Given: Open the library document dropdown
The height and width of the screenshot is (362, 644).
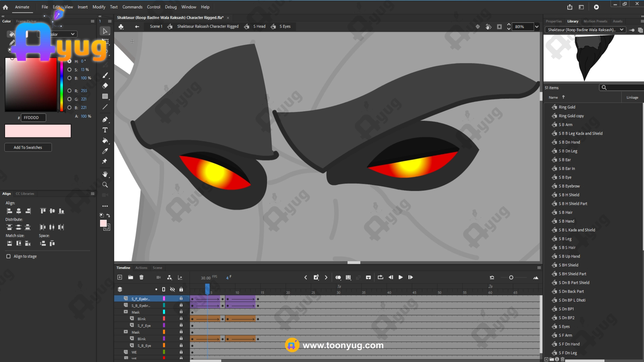Looking at the screenshot, I should (622, 30).
